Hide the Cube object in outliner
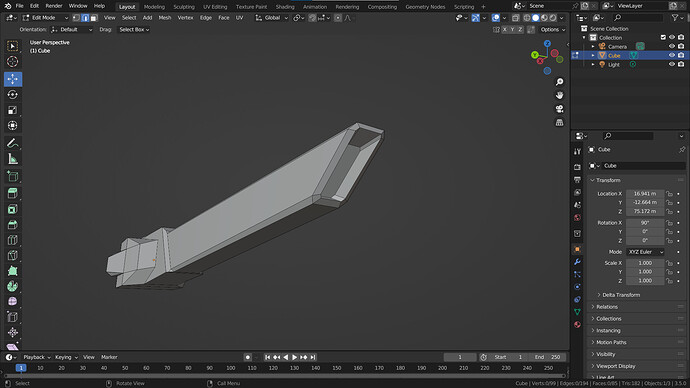690x388 pixels. click(x=672, y=55)
